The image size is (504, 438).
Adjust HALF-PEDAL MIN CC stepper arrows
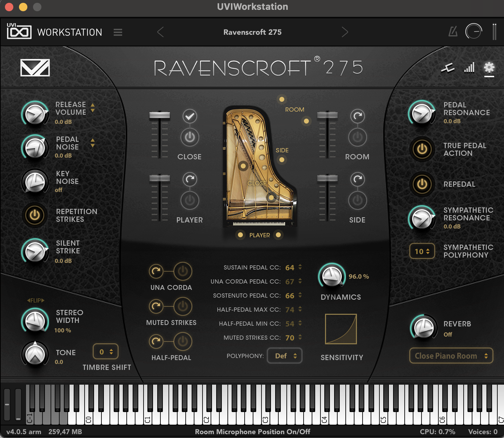[x=300, y=323]
